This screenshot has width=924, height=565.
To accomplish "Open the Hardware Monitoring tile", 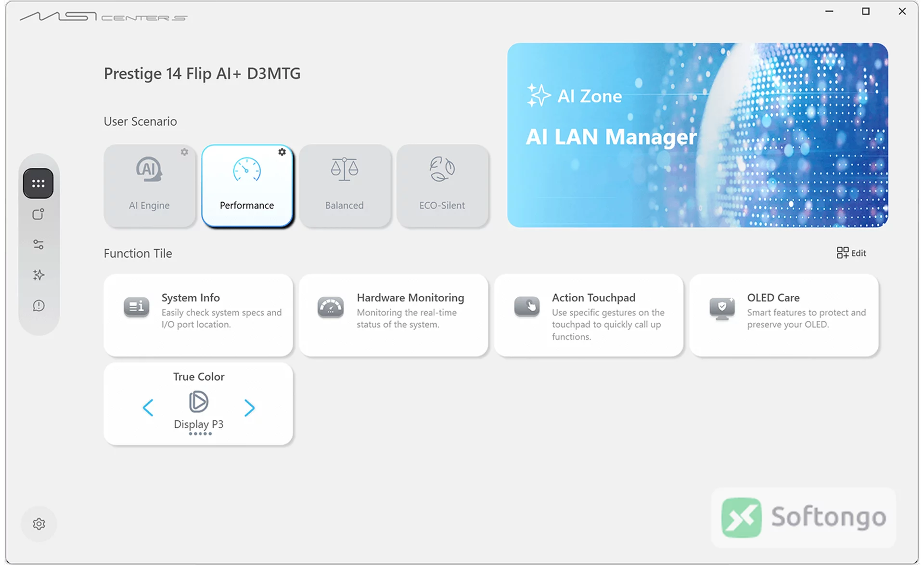I will click(394, 315).
